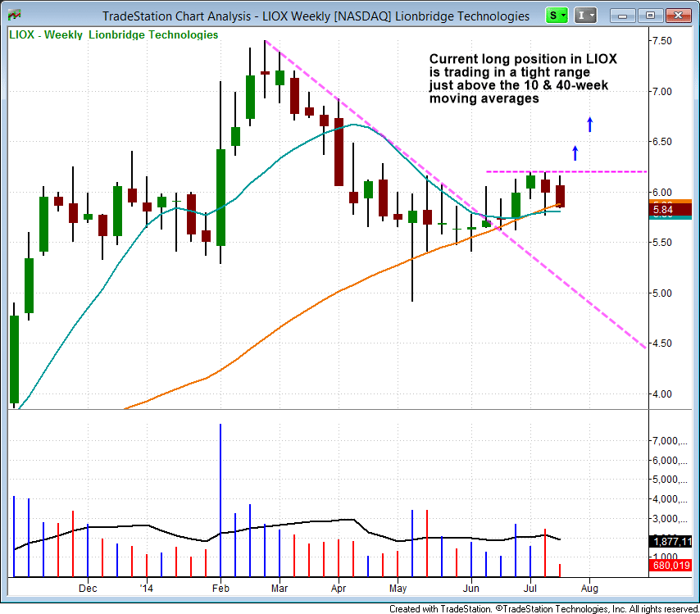Click the Dec date axis label
700x614 pixels.
[88, 589]
